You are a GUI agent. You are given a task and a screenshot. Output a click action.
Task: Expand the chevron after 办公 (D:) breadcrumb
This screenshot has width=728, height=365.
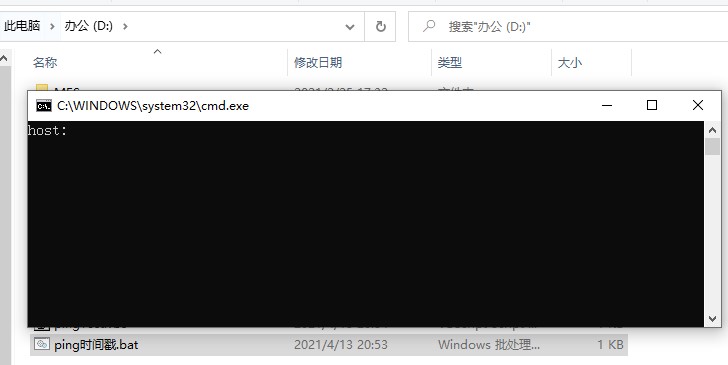pos(125,26)
